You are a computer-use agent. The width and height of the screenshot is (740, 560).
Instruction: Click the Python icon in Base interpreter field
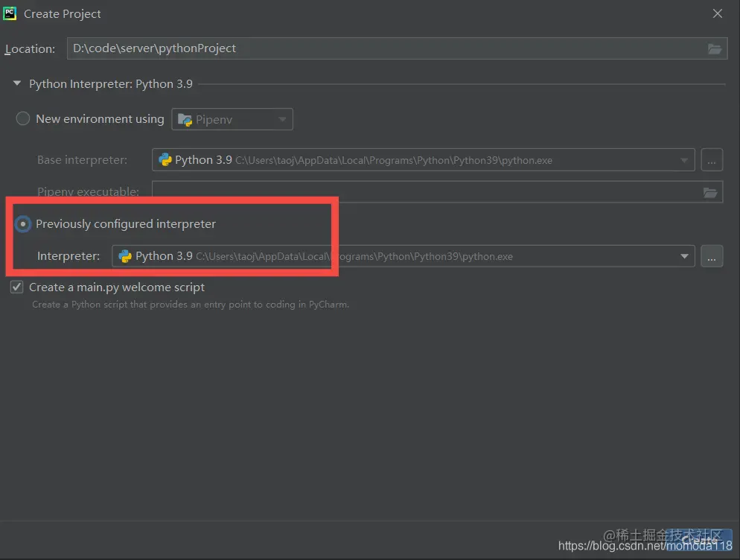(x=165, y=160)
